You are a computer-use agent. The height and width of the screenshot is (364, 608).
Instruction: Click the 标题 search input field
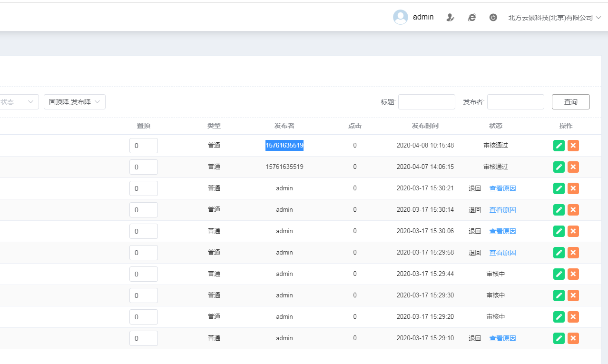click(426, 102)
